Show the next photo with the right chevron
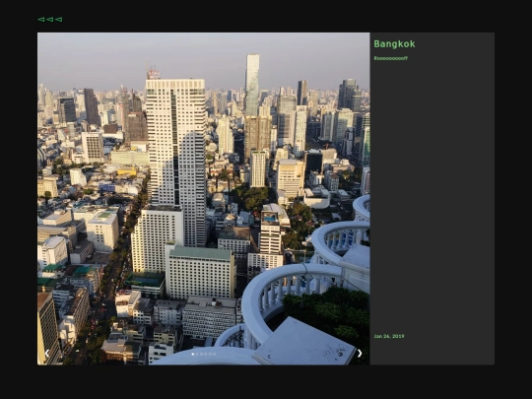Viewport: 532px width, 399px height. coord(360,354)
